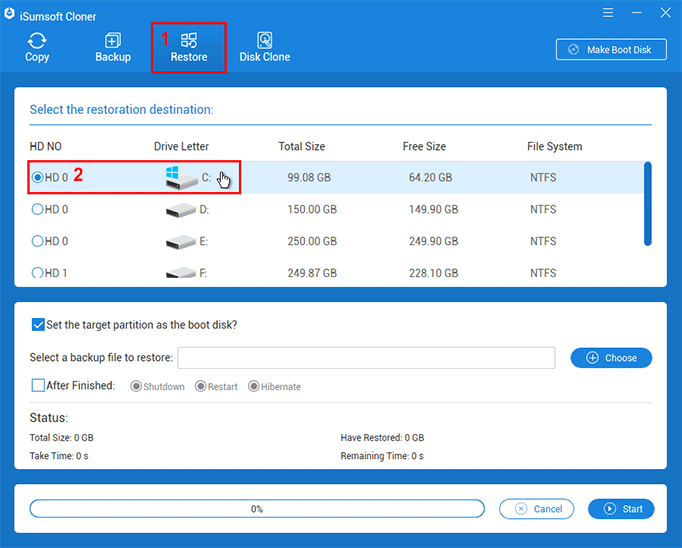Switch to the Backup tab
The image size is (682, 548).
pos(113,48)
